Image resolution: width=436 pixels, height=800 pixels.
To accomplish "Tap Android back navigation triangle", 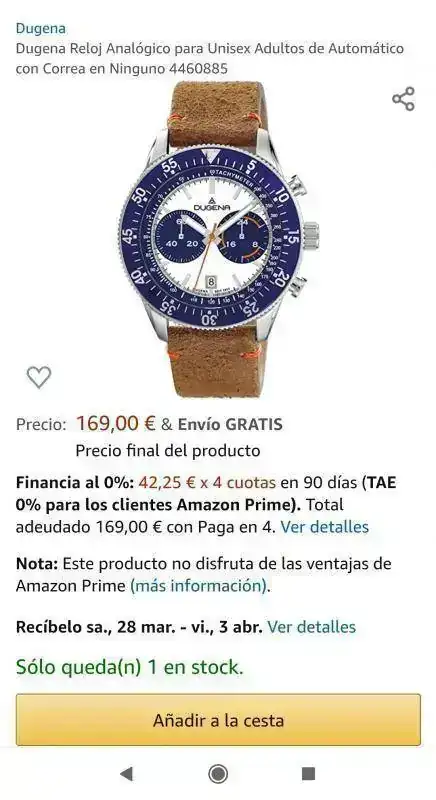I will pyautogui.click(x=126, y=774).
